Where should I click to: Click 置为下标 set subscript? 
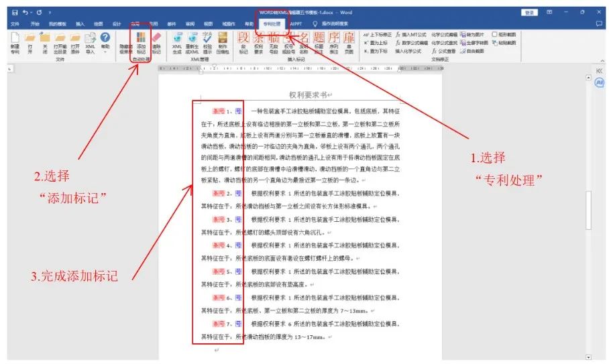click(376, 51)
